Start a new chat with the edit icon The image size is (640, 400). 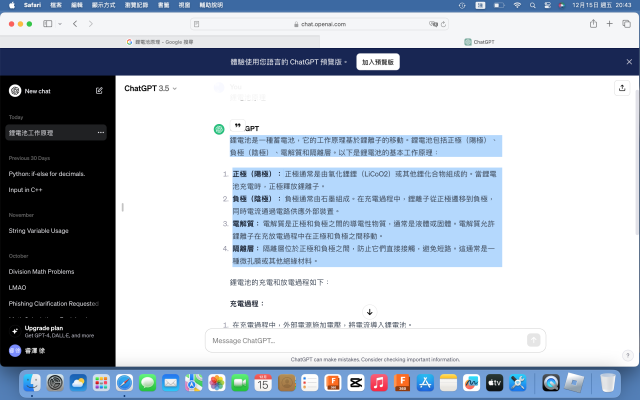click(x=99, y=91)
